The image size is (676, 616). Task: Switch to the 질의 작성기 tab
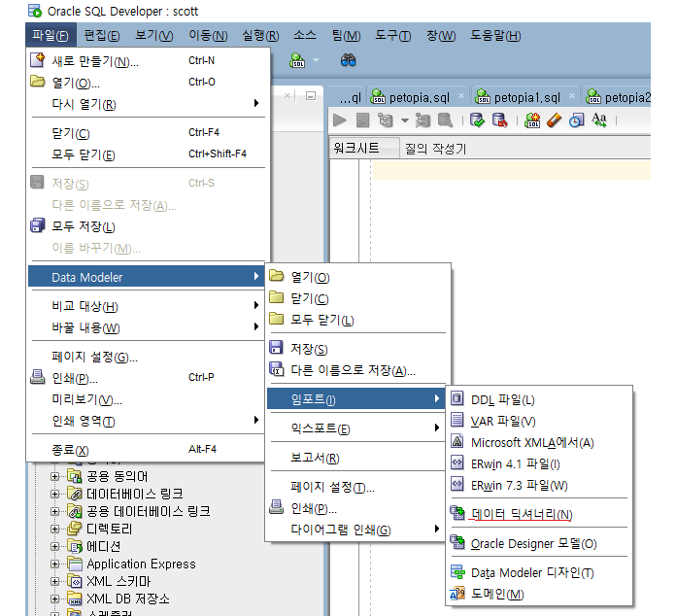(x=435, y=149)
